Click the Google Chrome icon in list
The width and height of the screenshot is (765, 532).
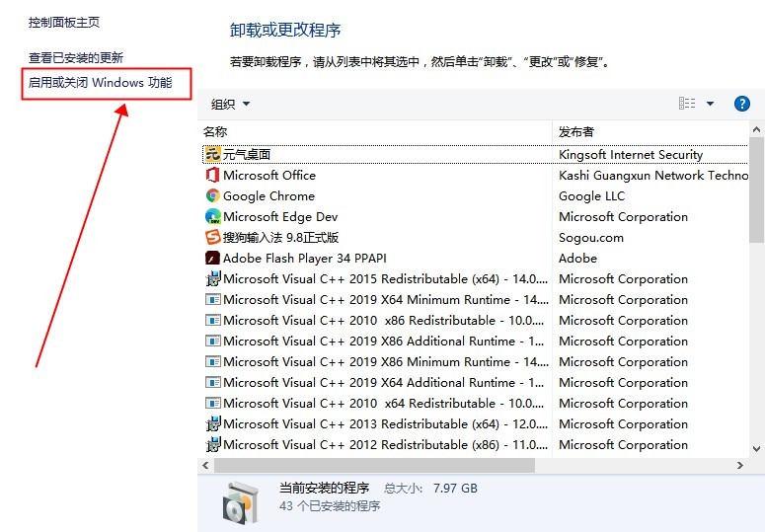point(212,195)
